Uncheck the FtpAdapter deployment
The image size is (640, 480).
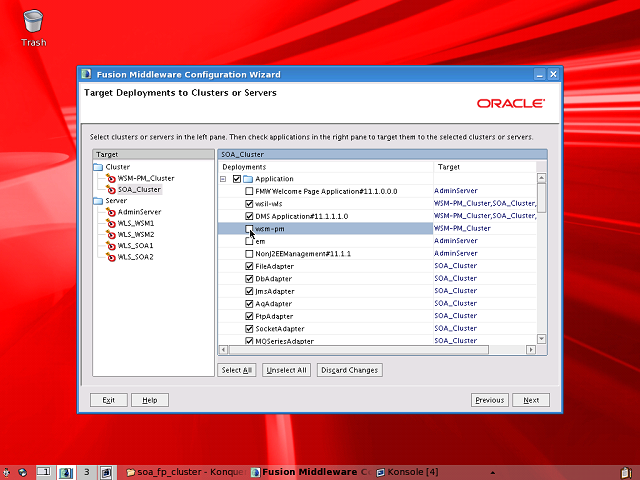(249, 316)
